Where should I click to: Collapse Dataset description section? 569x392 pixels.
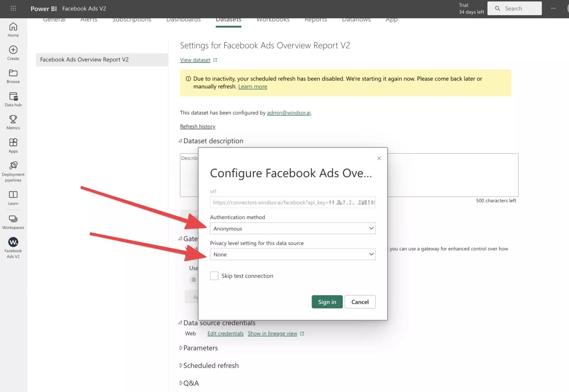[x=180, y=141]
